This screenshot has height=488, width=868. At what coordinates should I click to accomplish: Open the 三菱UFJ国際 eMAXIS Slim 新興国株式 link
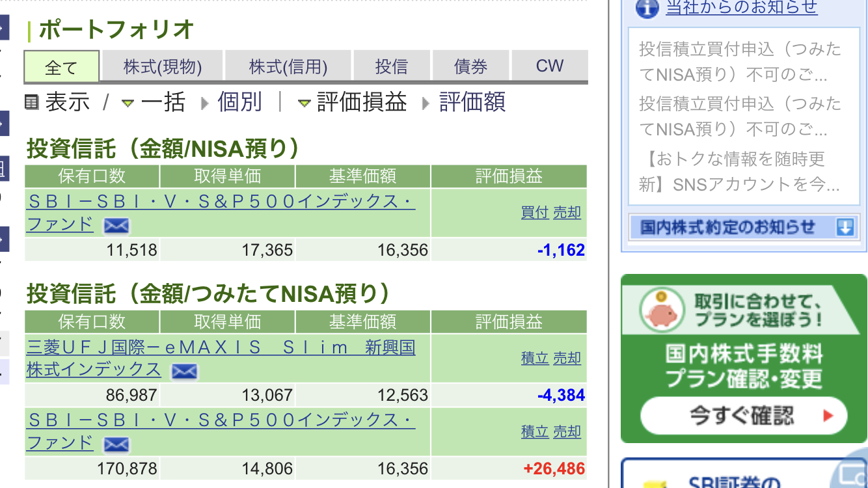(221, 359)
